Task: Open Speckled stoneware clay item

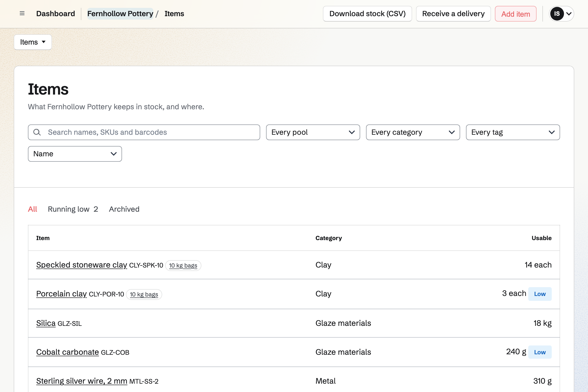Action: pos(82,265)
